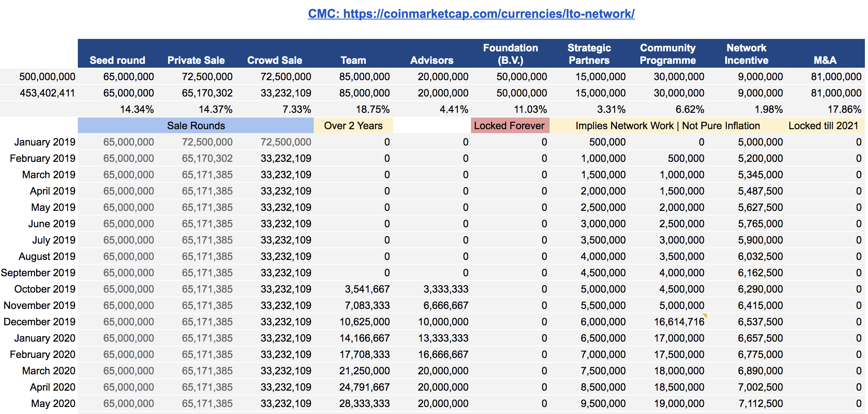Screen dimensions: 868x414
Task: Click the June 2019 row label
Action: click(x=52, y=224)
